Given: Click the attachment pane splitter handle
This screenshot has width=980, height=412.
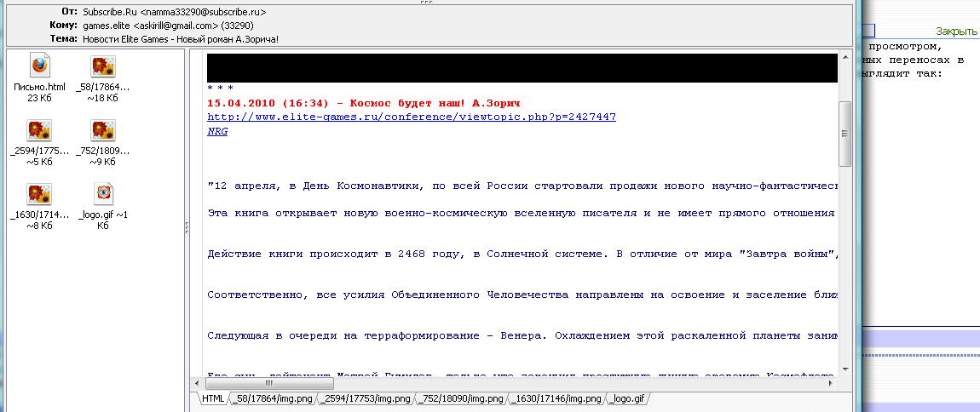Looking at the screenshot, I should [x=187, y=227].
